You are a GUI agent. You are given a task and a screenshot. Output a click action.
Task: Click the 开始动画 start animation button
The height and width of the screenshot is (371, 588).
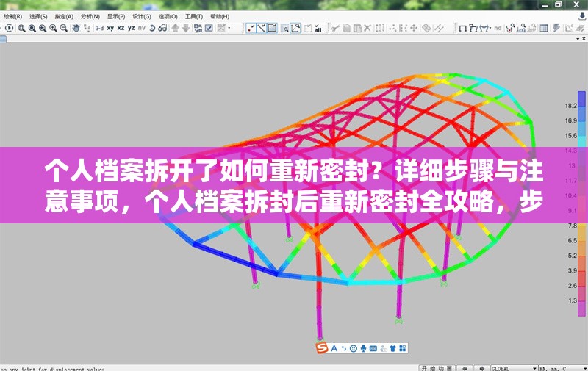(437, 368)
